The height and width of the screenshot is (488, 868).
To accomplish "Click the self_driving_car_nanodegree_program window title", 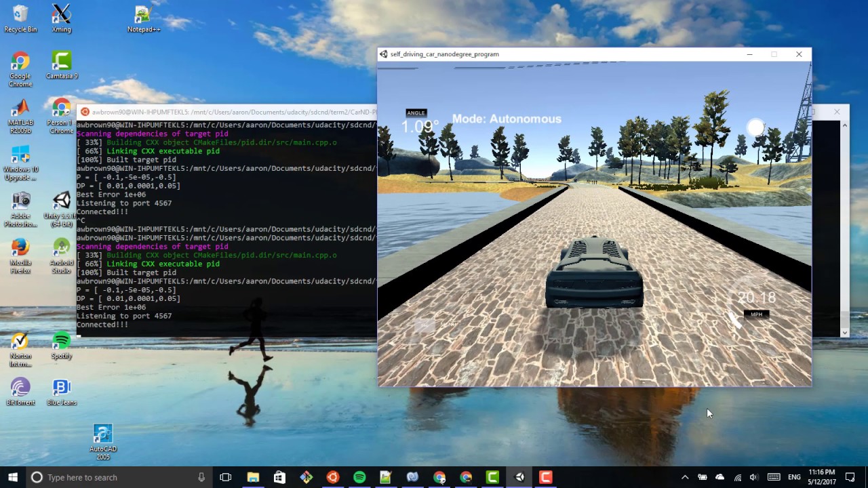I will 444,54.
